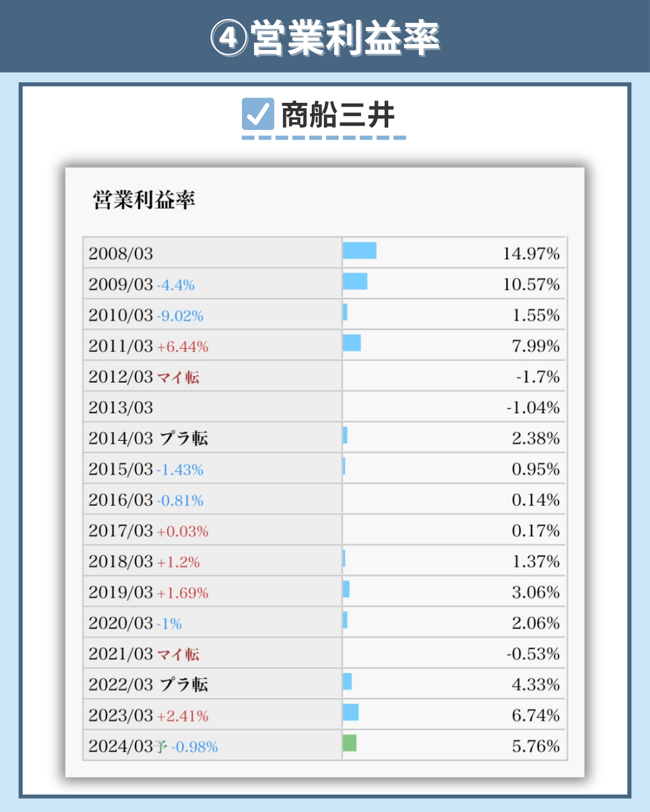Click the 営業利益率 table heading
This screenshot has width=650, height=812.
(x=144, y=200)
